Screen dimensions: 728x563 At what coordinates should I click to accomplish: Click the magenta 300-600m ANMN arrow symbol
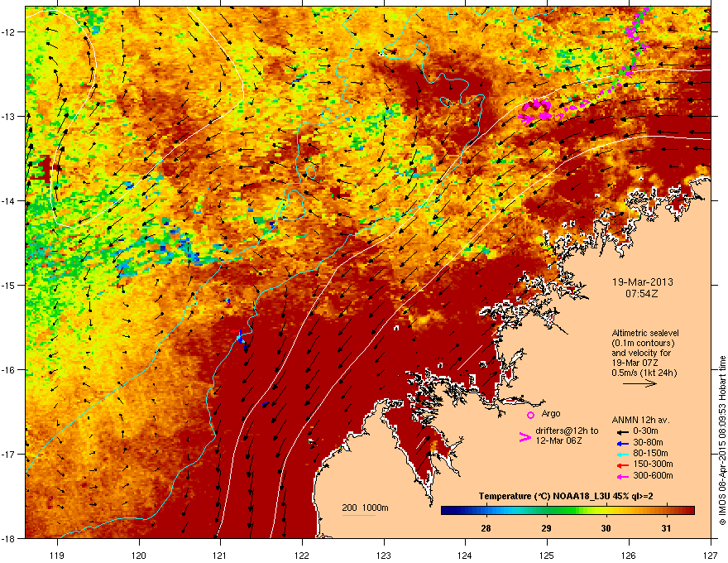pyautogui.click(x=622, y=476)
